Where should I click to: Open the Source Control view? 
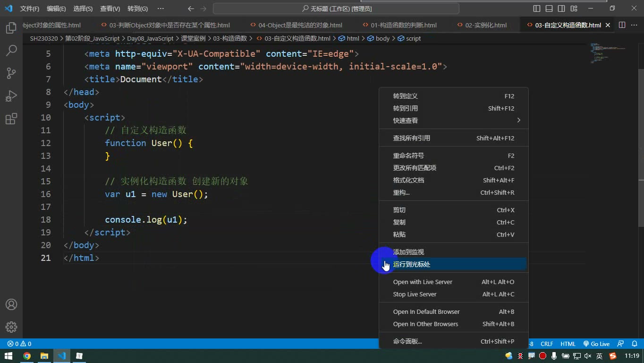[x=11, y=73]
